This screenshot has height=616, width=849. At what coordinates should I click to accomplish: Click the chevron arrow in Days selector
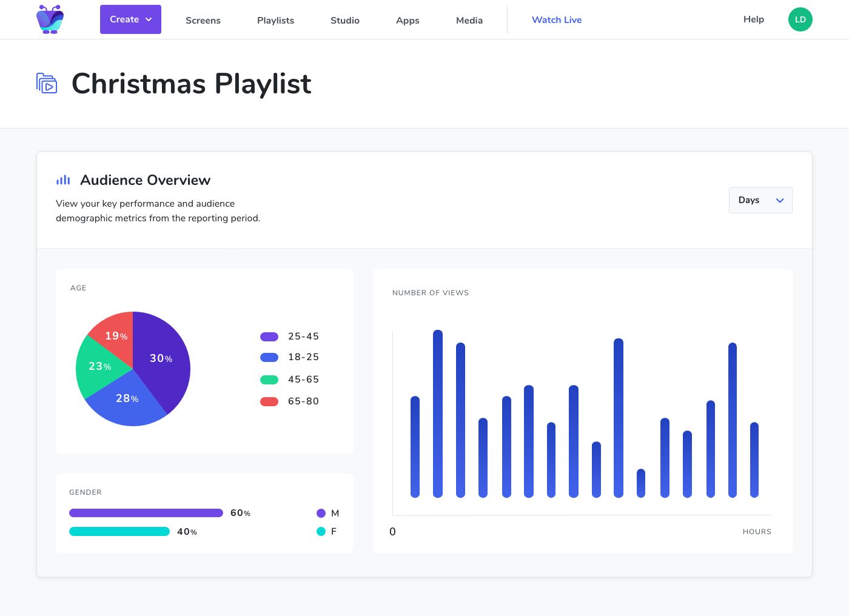780,200
